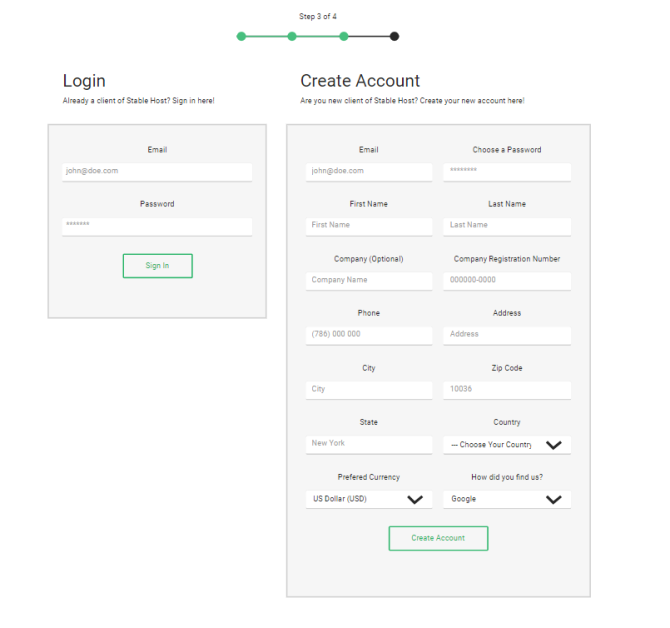Click the first step dot in progress bar

[x=241, y=37]
